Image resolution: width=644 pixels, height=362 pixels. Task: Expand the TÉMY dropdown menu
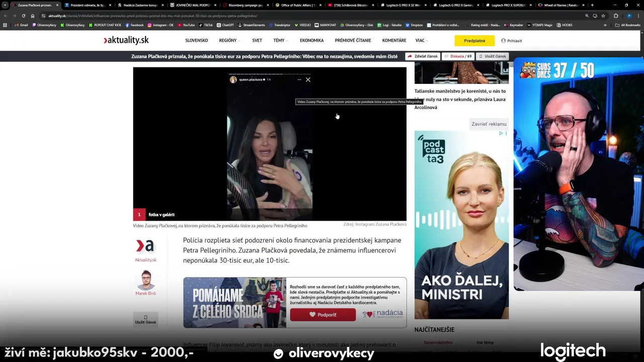tap(280, 41)
